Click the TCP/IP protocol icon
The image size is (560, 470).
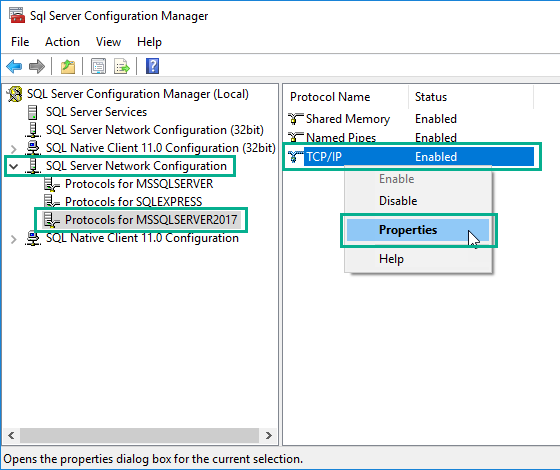[x=295, y=156]
